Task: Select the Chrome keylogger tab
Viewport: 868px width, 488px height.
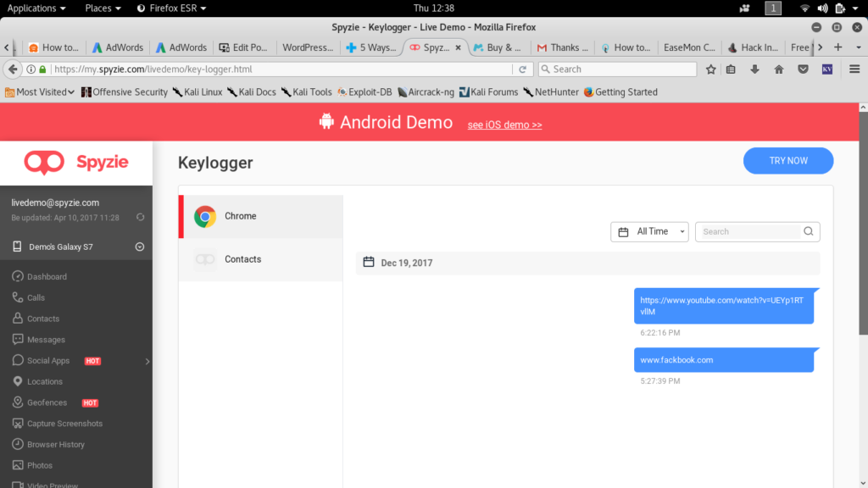Action: [261, 216]
